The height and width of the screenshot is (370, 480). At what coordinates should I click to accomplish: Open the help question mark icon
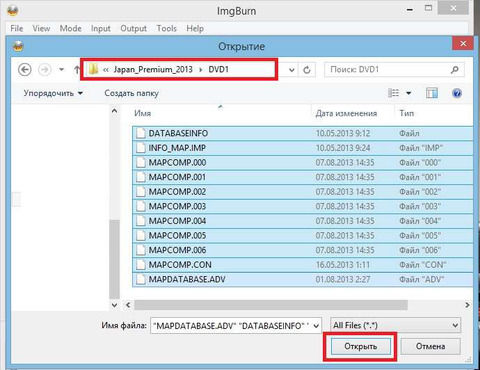[x=457, y=93]
